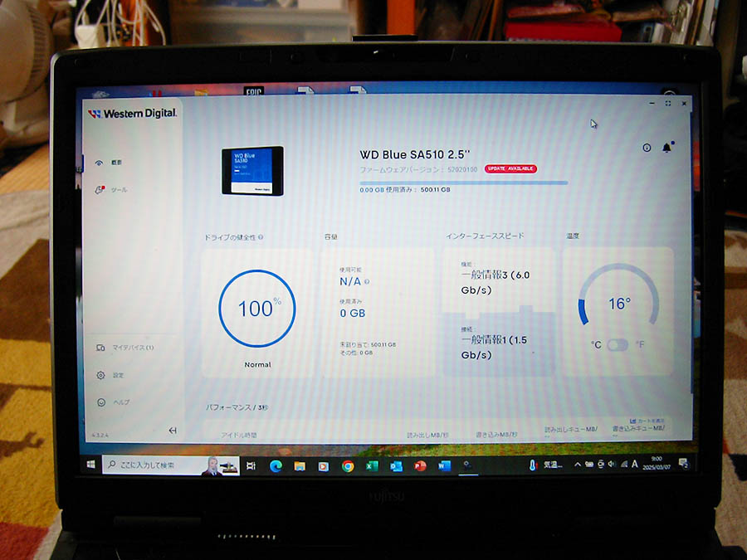Viewport: 747px width, 560px height.
Task: Collapse the sidebar with the arrow icon
Action: tap(173, 431)
